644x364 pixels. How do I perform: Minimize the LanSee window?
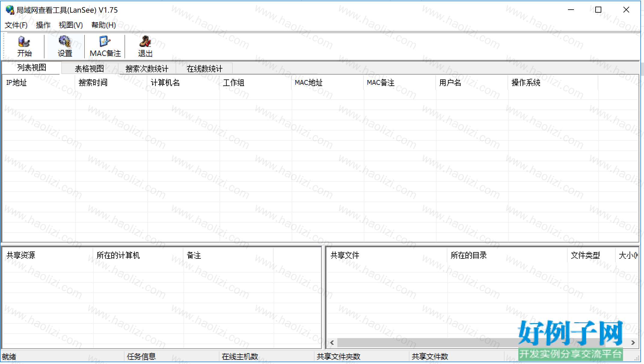click(x=571, y=10)
